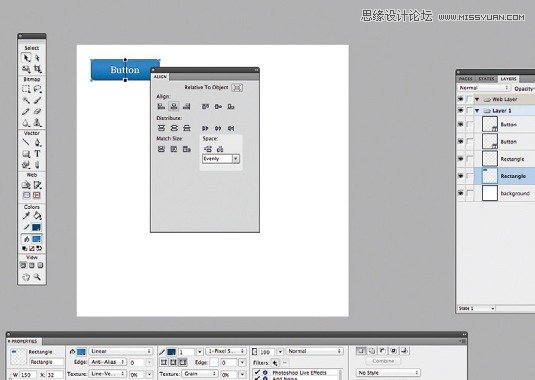Image resolution: width=535 pixels, height=380 pixels.
Task: Open the stroke color swatch in toolbox
Action: pyautogui.click(x=36, y=227)
